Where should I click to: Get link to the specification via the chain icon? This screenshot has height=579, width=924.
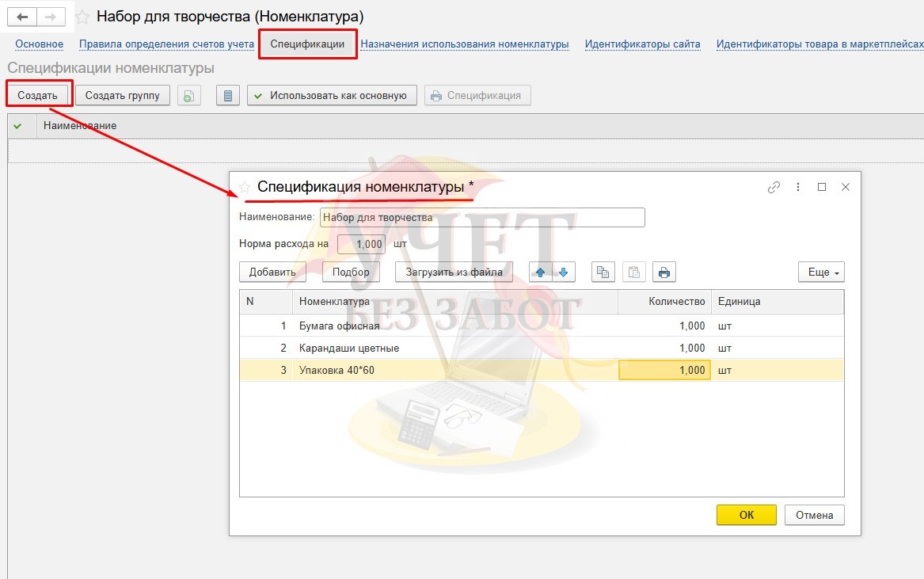[774, 187]
